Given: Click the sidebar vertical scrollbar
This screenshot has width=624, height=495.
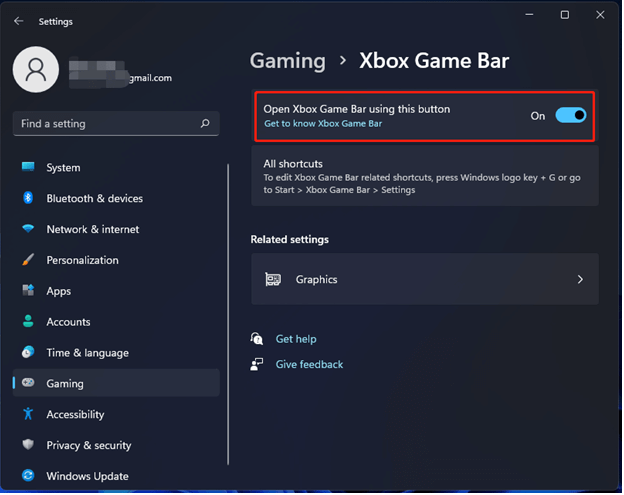Looking at the screenshot, I should 228,314.
